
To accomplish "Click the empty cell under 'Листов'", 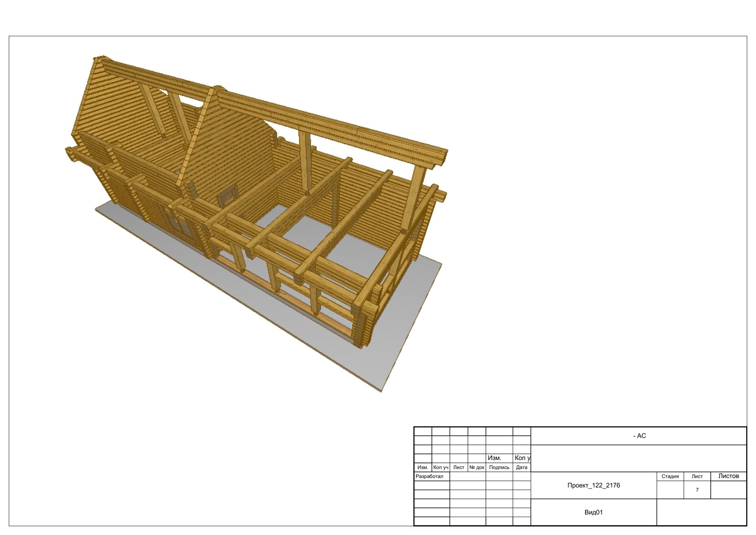I will [x=728, y=490].
